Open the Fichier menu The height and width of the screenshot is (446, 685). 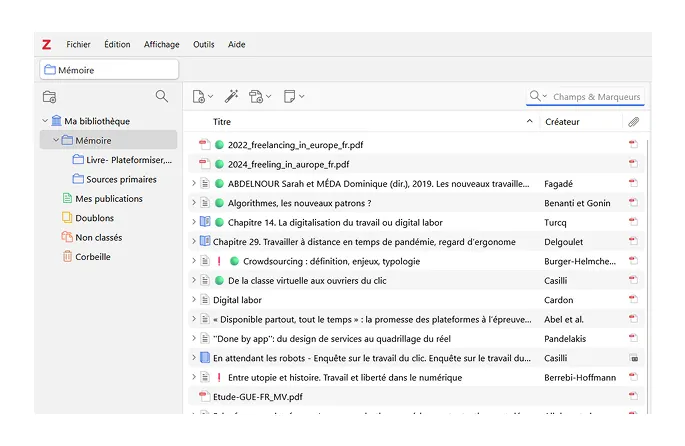[78, 44]
